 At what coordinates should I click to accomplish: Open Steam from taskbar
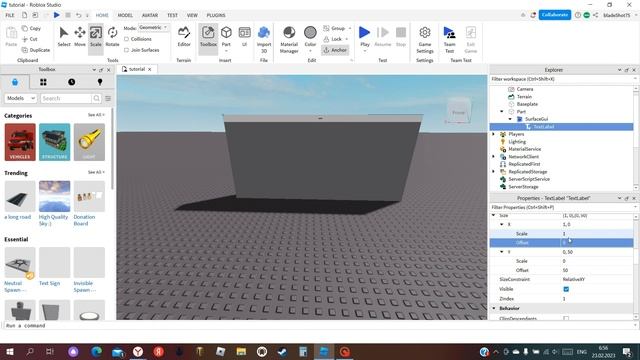coord(282,352)
